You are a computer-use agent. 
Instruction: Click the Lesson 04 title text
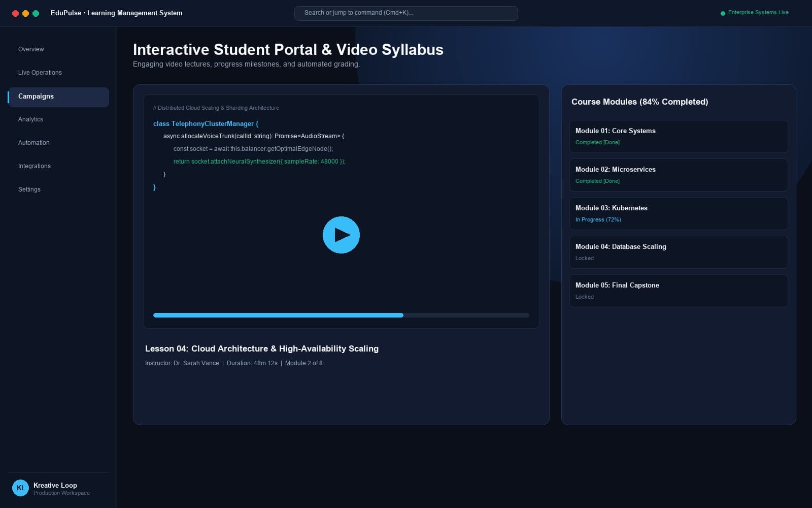[262, 348]
